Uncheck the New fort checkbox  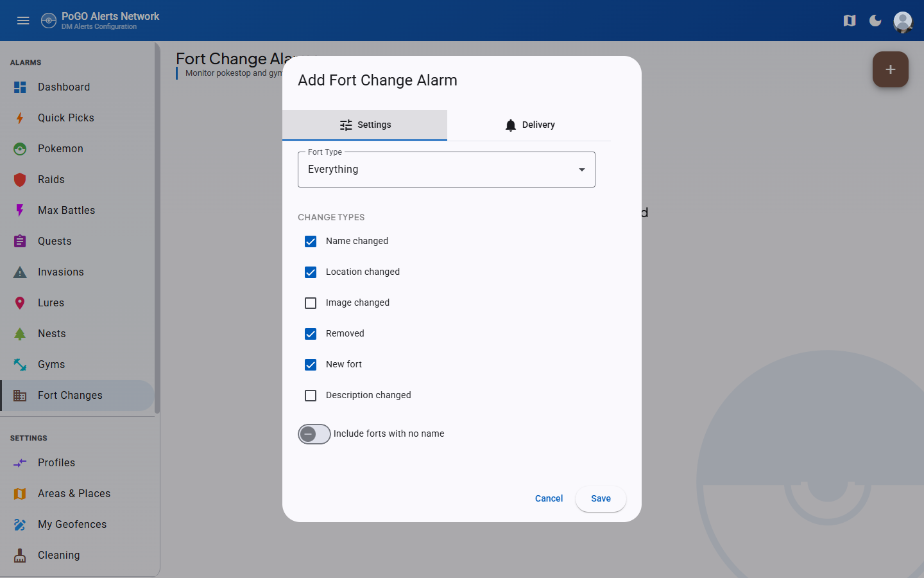point(311,365)
